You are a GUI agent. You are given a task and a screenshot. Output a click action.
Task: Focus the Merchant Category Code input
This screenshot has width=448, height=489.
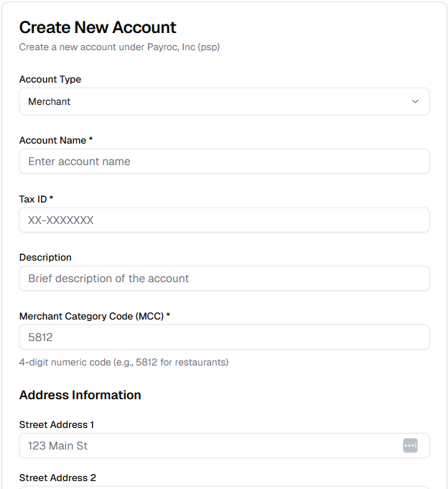(x=224, y=337)
